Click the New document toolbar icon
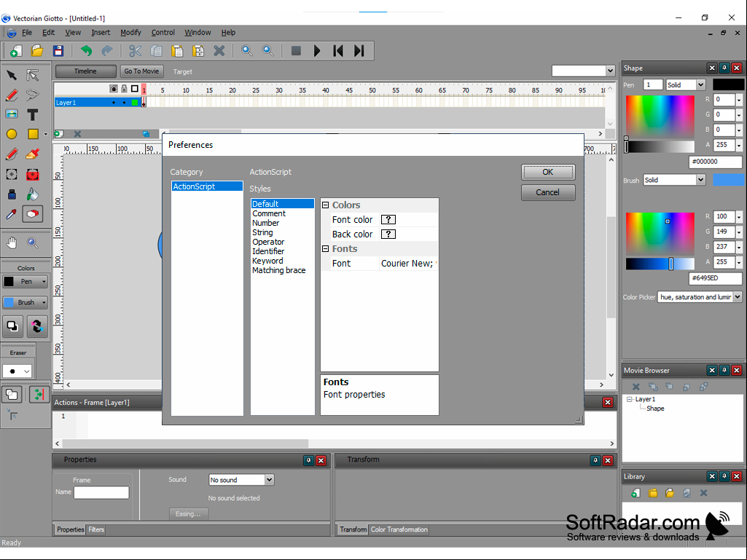This screenshot has width=747, height=560. (16, 50)
